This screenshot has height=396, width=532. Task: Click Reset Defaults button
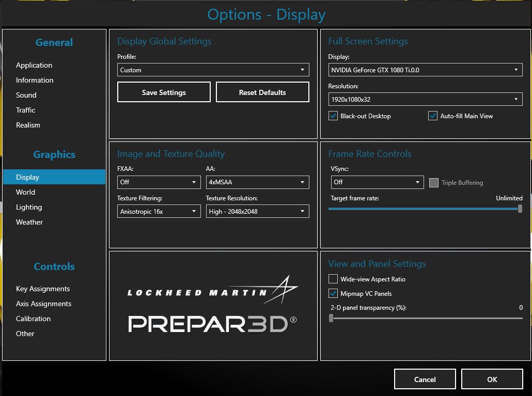262,92
